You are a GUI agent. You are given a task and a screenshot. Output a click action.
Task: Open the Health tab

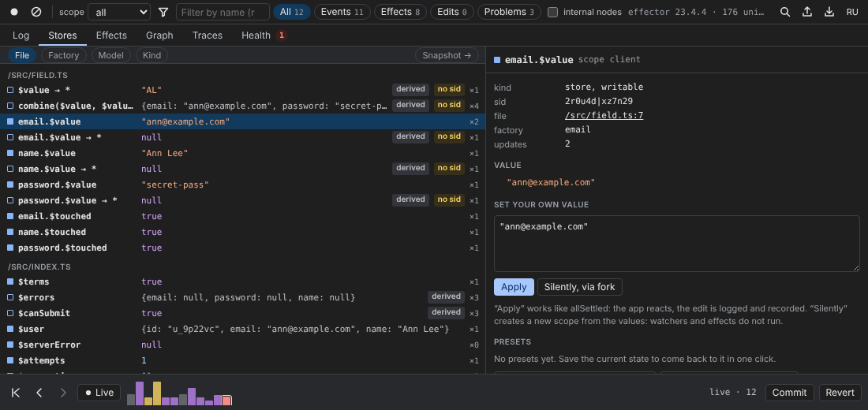coord(263,35)
